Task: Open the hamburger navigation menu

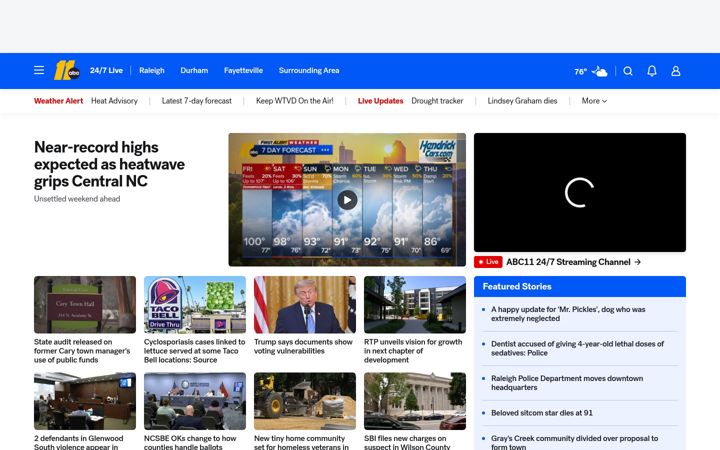Action: tap(39, 70)
